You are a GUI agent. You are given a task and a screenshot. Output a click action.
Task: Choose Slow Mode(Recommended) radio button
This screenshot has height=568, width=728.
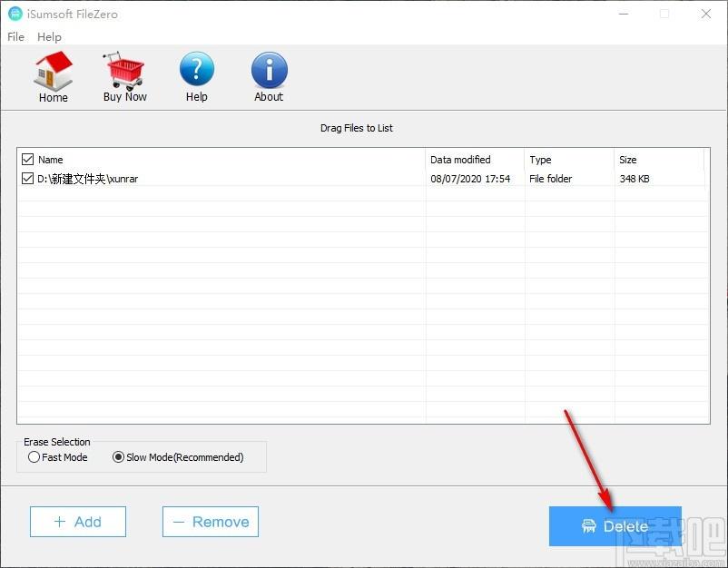(x=118, y=457)
